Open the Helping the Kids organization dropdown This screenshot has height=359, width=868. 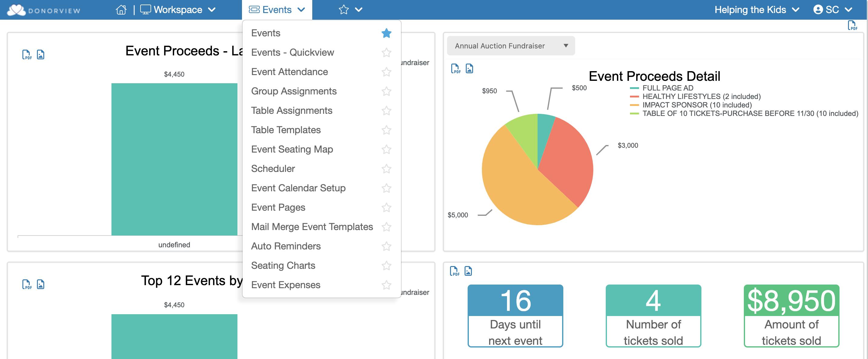pos(757,10)
